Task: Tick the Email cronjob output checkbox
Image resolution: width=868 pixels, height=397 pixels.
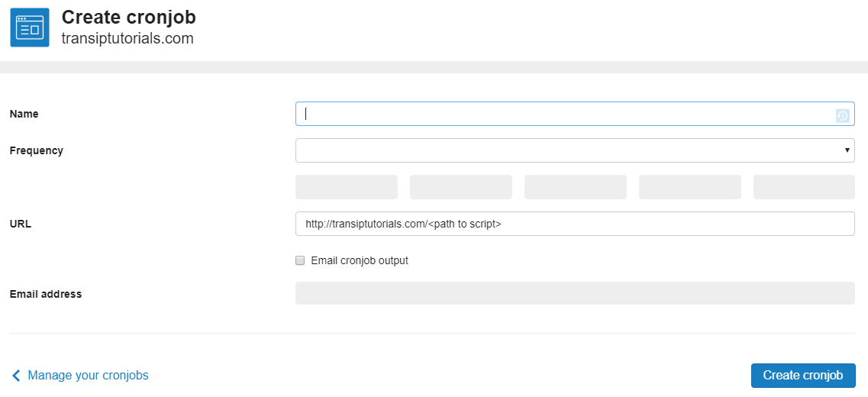Action: [300, 260]
